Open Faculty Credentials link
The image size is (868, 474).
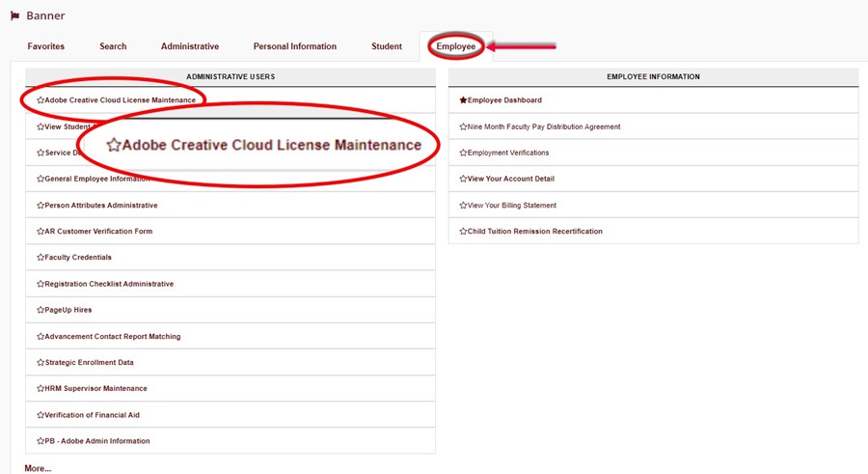click(x=78, y=257)
